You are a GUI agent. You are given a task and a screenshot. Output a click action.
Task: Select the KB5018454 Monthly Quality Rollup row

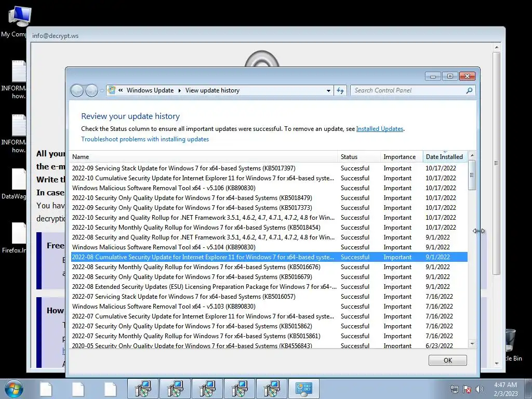pos(269,228)
